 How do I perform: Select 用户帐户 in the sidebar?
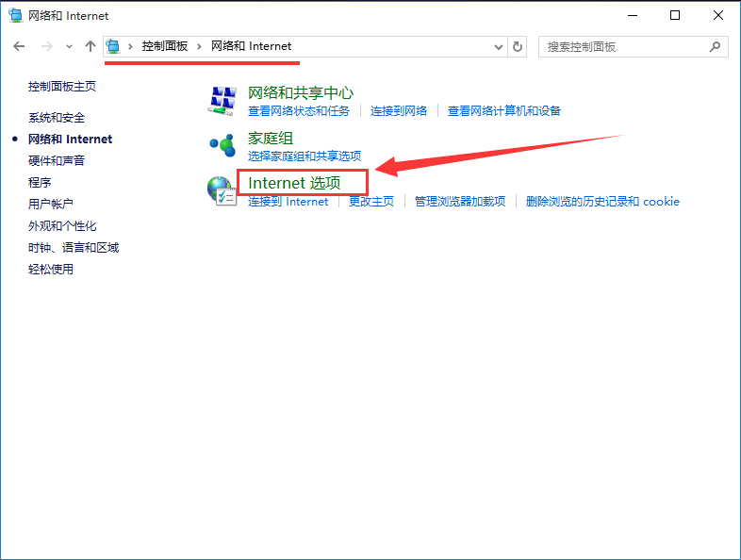(x=51, y=205)
